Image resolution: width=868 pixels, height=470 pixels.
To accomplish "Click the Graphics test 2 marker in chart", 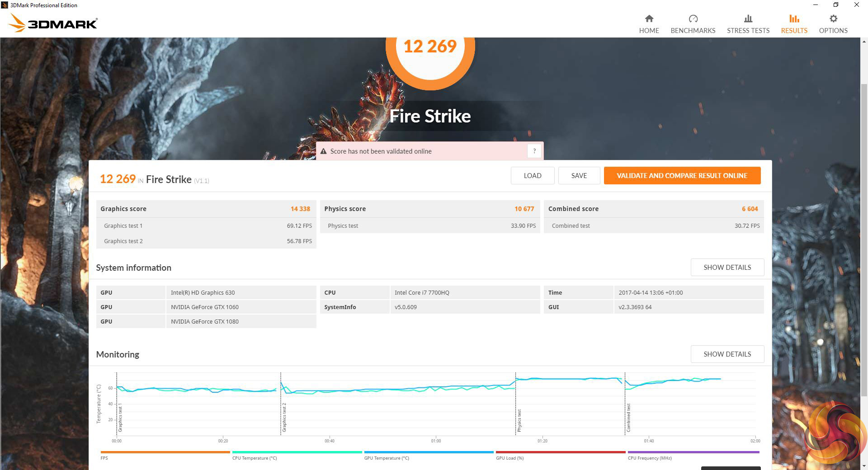I will click(x=284, y=418).
